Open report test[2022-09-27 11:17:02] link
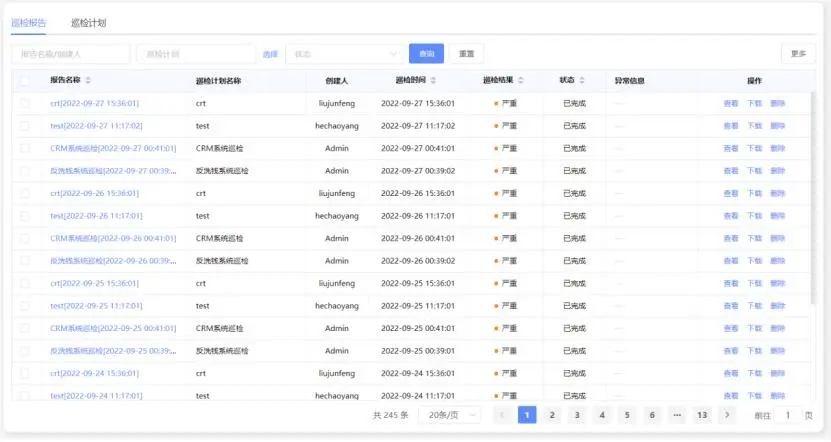Image resolution: width=831 pixels, height=442 pixels. (96, 126)
